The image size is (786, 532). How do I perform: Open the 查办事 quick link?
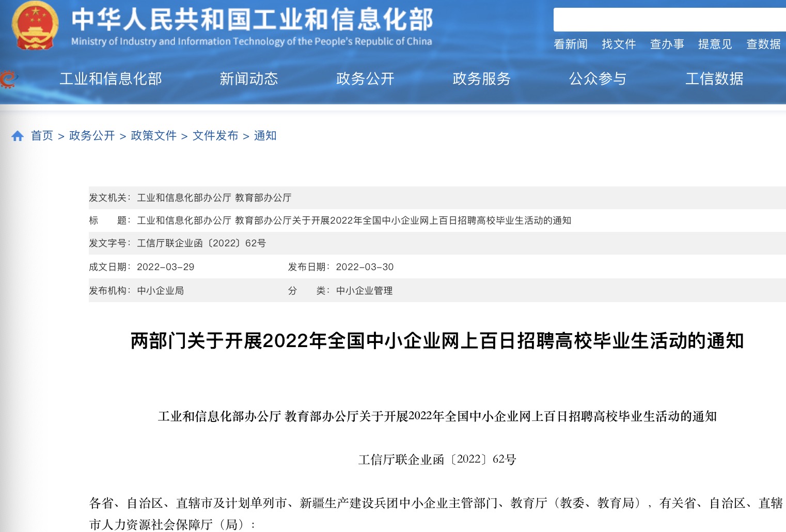pyautogui.click(x=667, y=44)
